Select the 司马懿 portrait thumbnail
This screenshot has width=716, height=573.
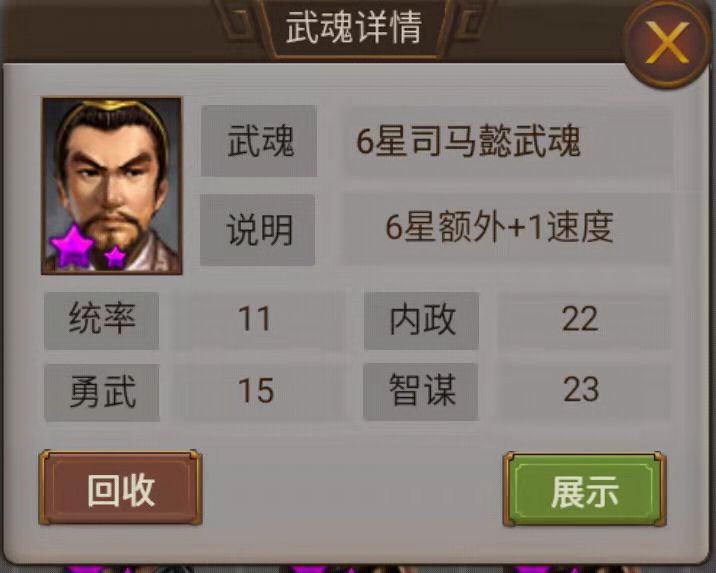[x=112, y=186]
